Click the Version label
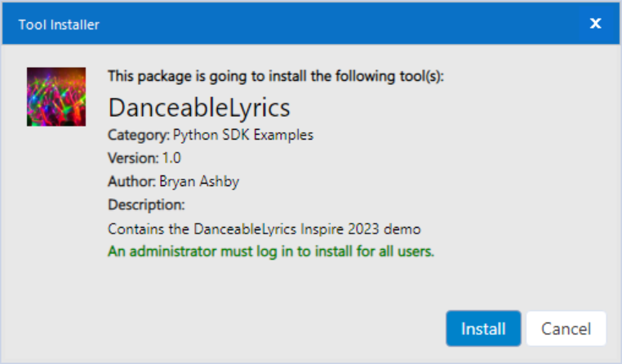 133,158
